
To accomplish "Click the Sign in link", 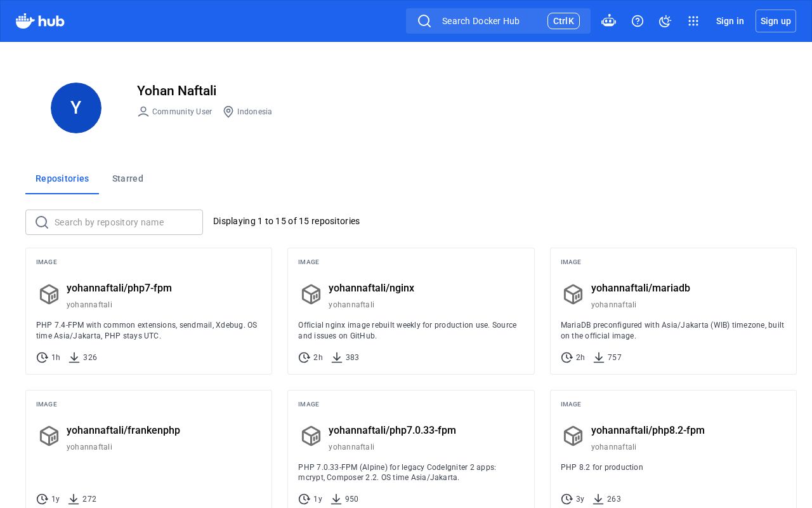I will [x=730, y=21].
